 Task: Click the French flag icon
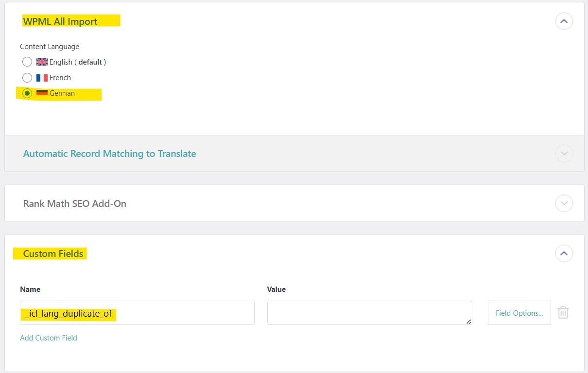[42, 78]
